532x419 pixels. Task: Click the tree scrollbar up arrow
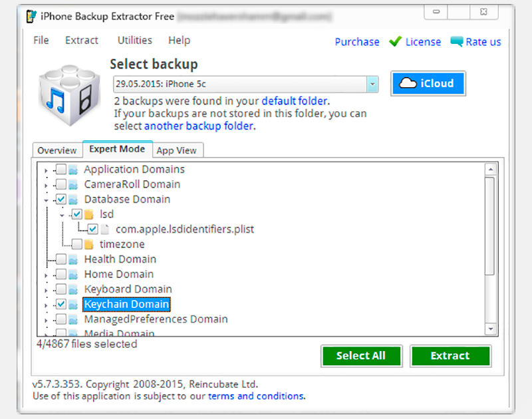point(491,169)
